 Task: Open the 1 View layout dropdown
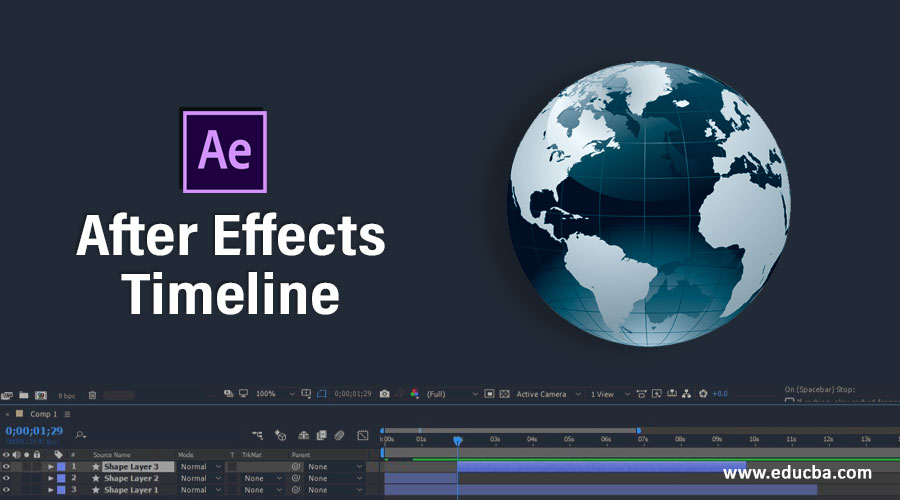610,394
